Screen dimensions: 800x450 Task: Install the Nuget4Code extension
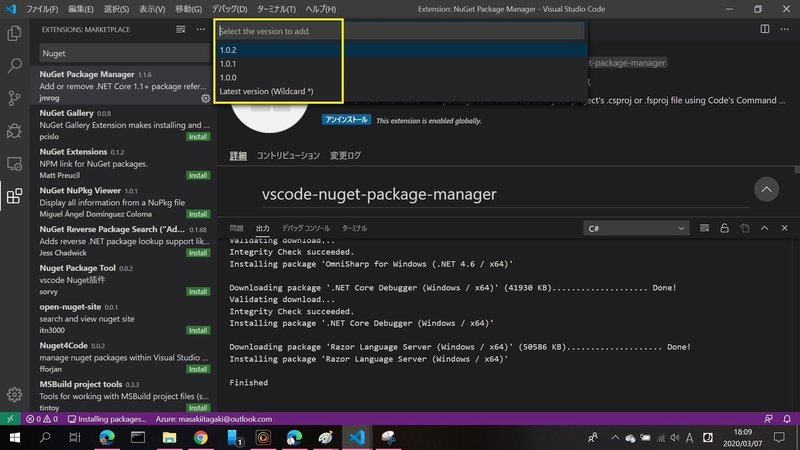point(198,369)
